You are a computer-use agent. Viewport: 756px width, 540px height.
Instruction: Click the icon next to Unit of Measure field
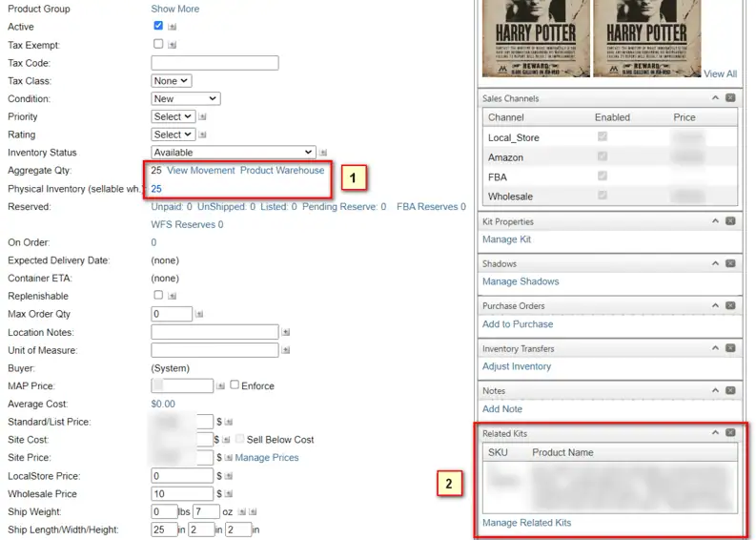pos(286,350)
